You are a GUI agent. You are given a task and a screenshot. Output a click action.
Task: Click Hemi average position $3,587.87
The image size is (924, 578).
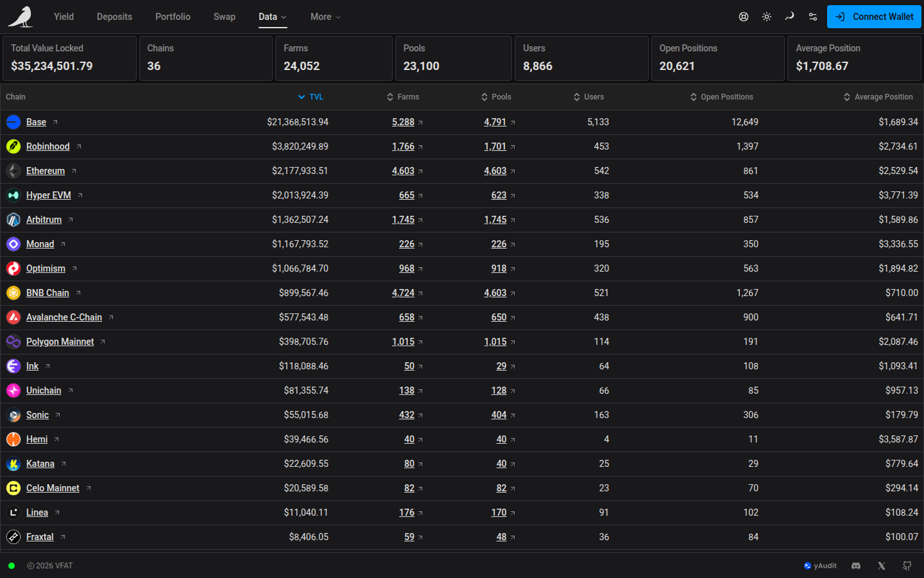click(898, 439)
